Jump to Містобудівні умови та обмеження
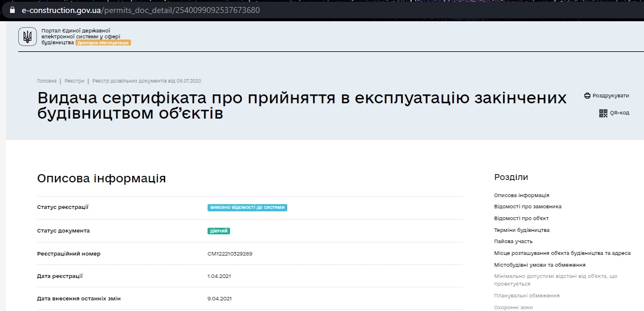 (x=540, y=265)
